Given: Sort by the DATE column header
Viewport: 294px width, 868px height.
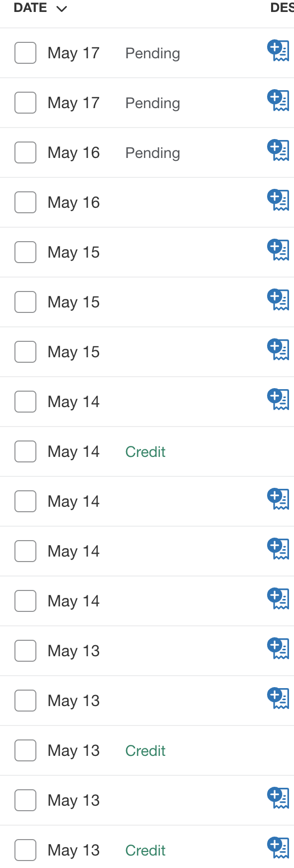Looking at the screenshot, I should (x=30, y=8).
